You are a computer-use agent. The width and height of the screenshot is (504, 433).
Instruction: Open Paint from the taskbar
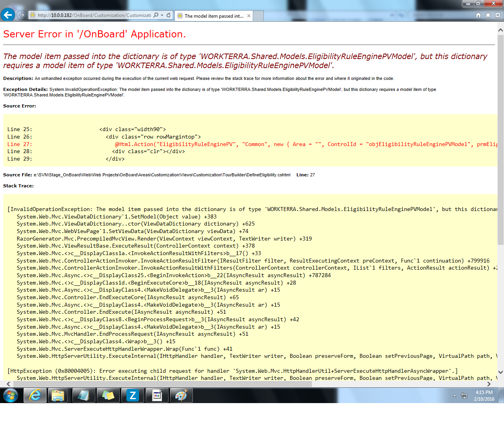tap(181, 395)
